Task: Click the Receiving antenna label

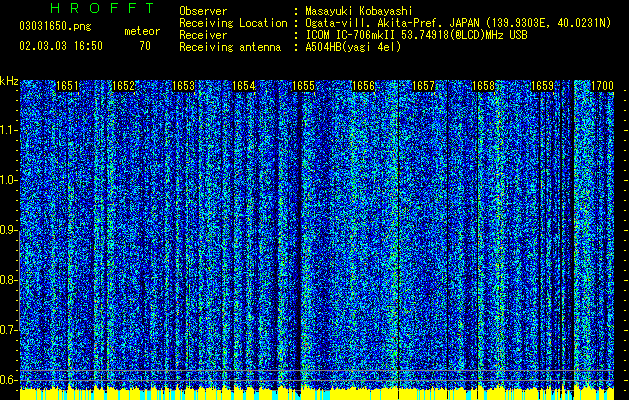Action: pyautogui.click(x=230, y=47)
